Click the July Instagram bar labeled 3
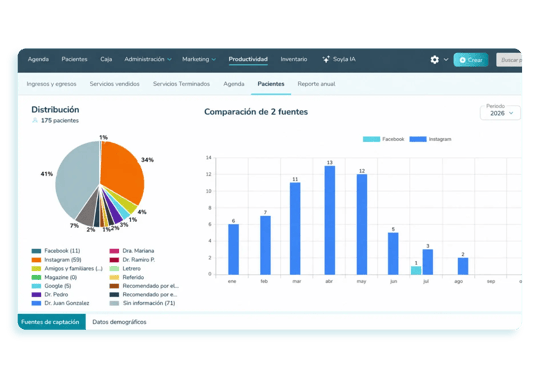Image resolution: width=542 pixels, height=383 pixels. click(428, 262)
